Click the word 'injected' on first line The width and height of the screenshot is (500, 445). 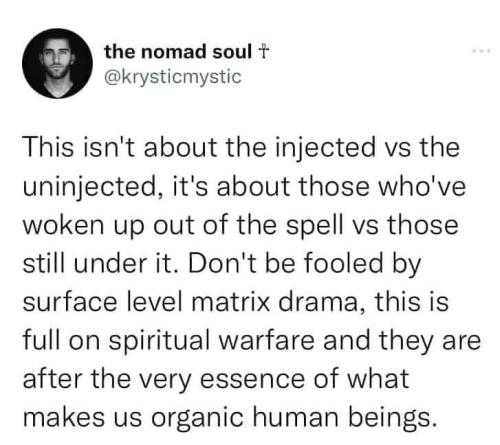pyautogui.click(x=325, y=148)
